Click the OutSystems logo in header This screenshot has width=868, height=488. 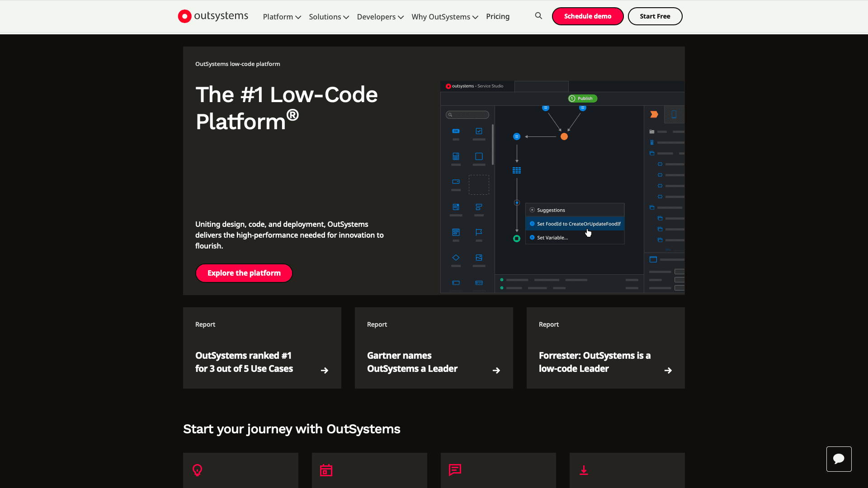pos(213,16)
